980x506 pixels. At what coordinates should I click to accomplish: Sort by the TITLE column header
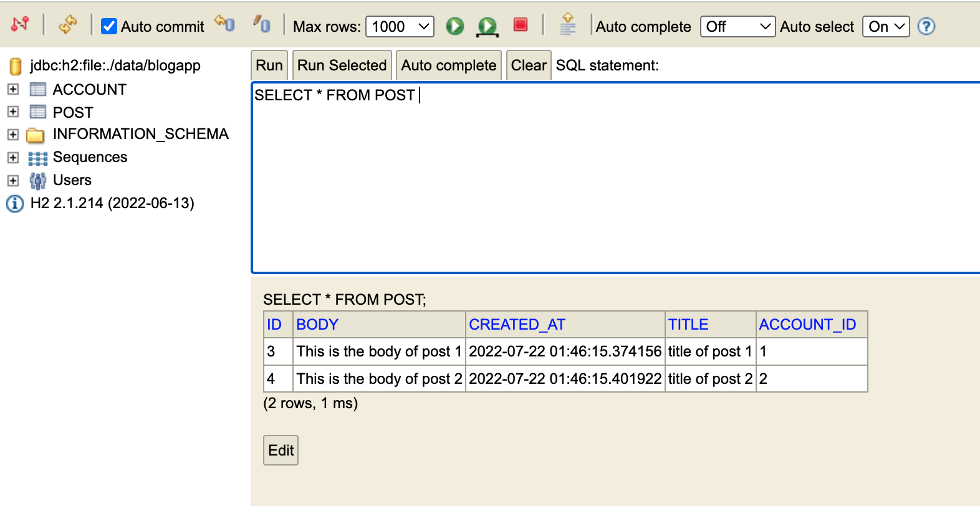point(688,325)
